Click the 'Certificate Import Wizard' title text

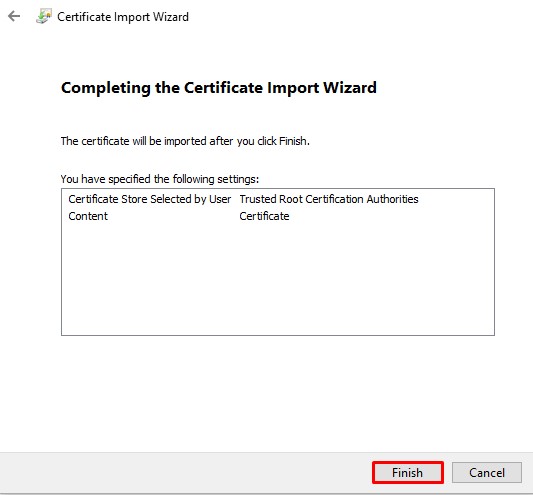[123, 17]
